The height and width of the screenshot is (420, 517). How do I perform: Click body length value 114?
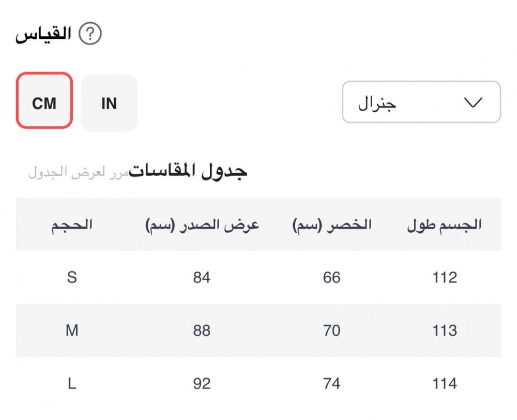pos(445,384)
